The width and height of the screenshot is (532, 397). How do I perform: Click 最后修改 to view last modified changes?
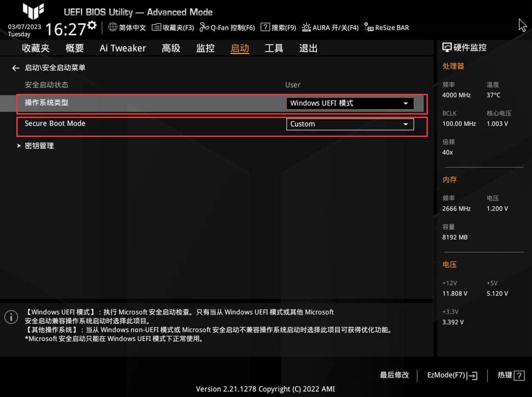click(x=394, y=375)
